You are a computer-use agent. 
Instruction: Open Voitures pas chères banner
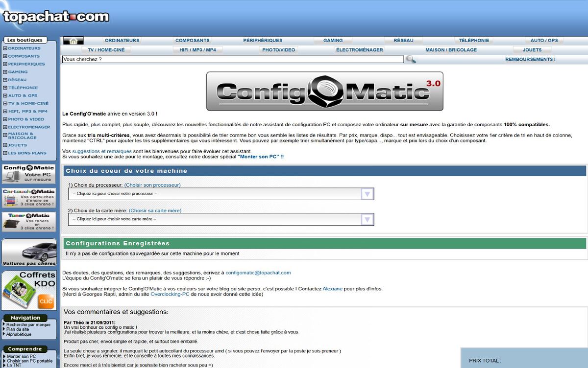(29, 252)
